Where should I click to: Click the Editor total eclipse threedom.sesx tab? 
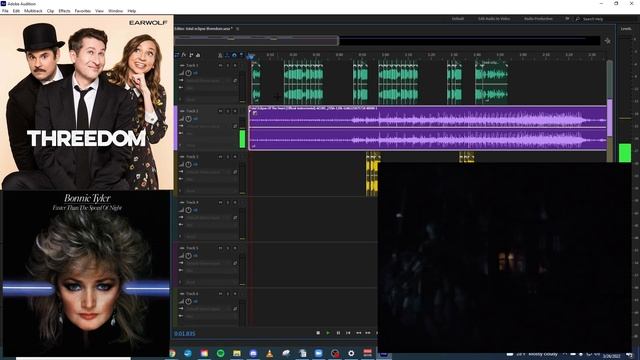(204, 29)
